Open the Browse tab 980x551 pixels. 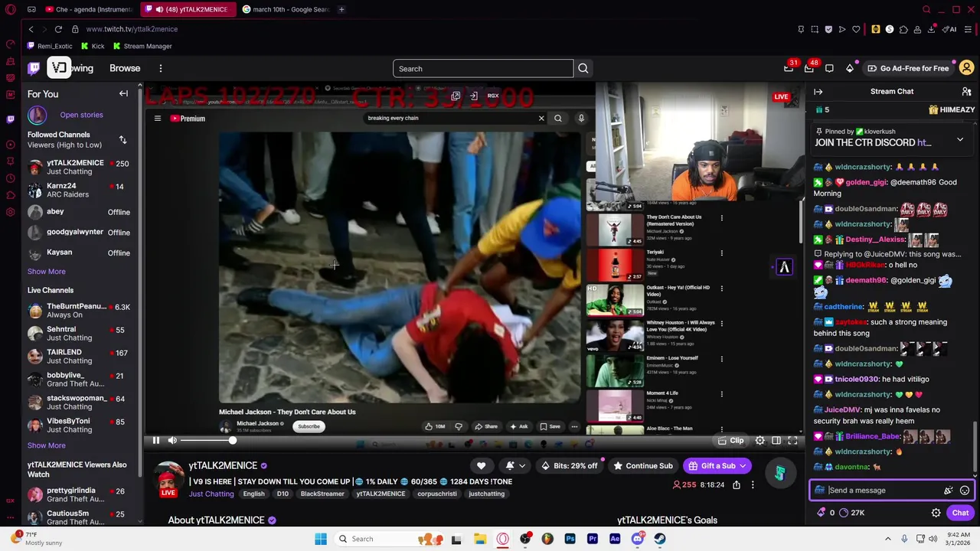[x=125, y=68]
